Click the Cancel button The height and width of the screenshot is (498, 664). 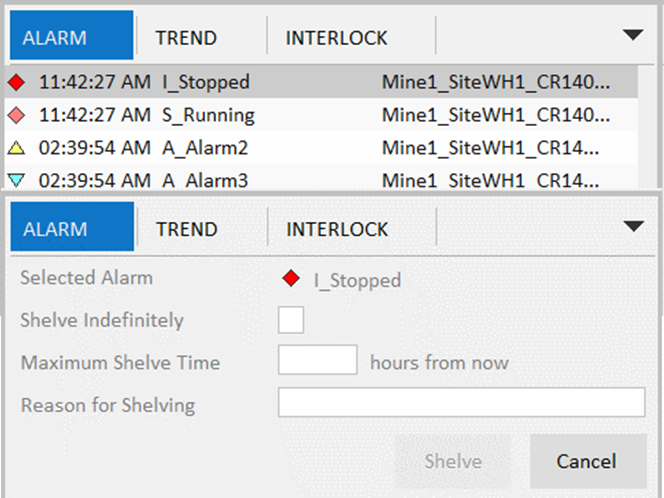[587, 461]
